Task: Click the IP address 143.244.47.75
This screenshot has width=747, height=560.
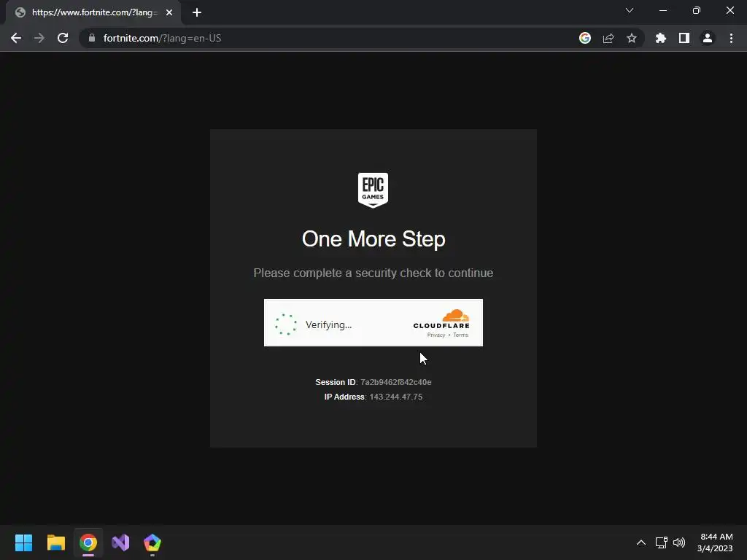Action: click(396, 397)
